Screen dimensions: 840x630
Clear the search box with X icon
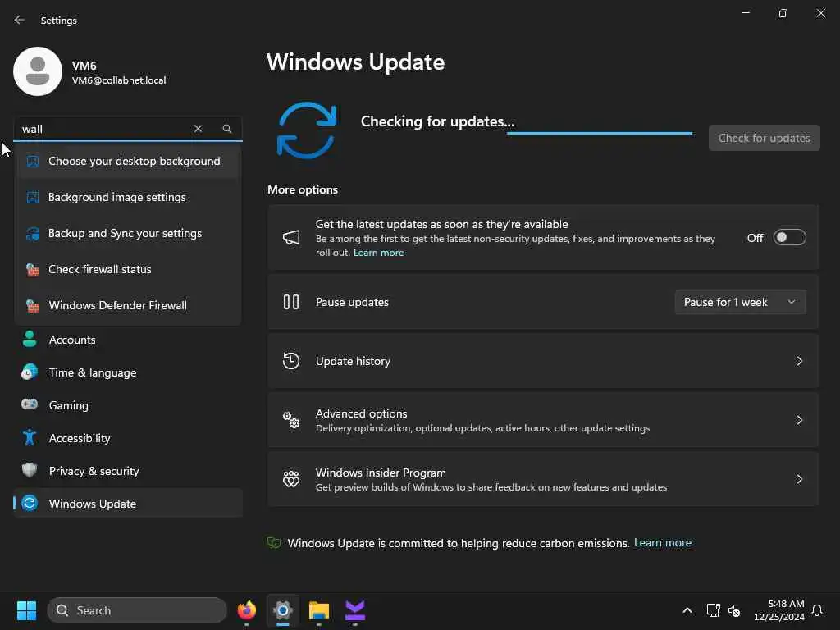pyautogui.click(x=199, y=129)
